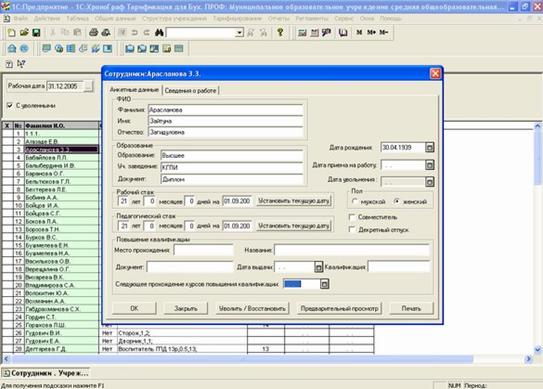
Task: Click the Уволить / Восстановить button
Action: 252,308
